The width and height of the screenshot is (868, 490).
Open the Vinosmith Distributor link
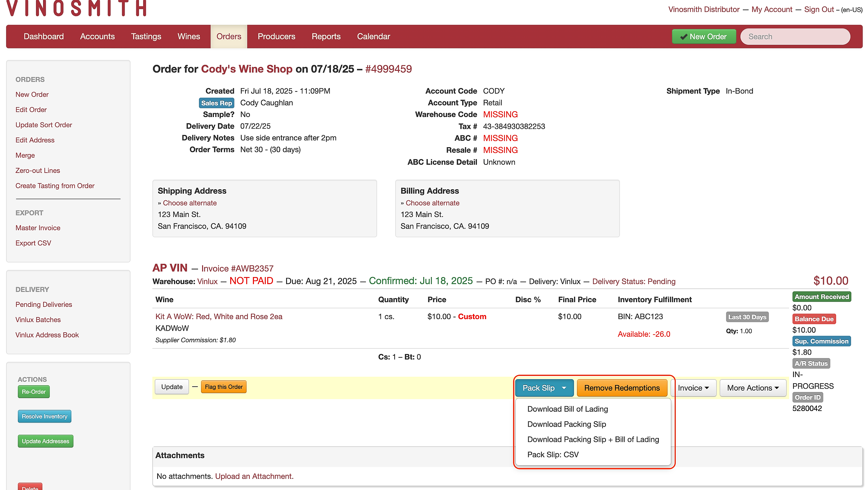click(704, 9)
